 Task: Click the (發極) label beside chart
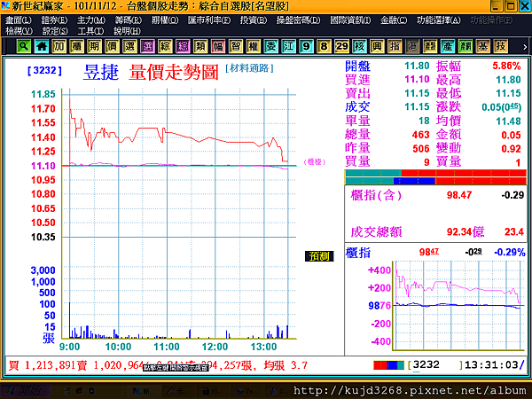(315, 162)
